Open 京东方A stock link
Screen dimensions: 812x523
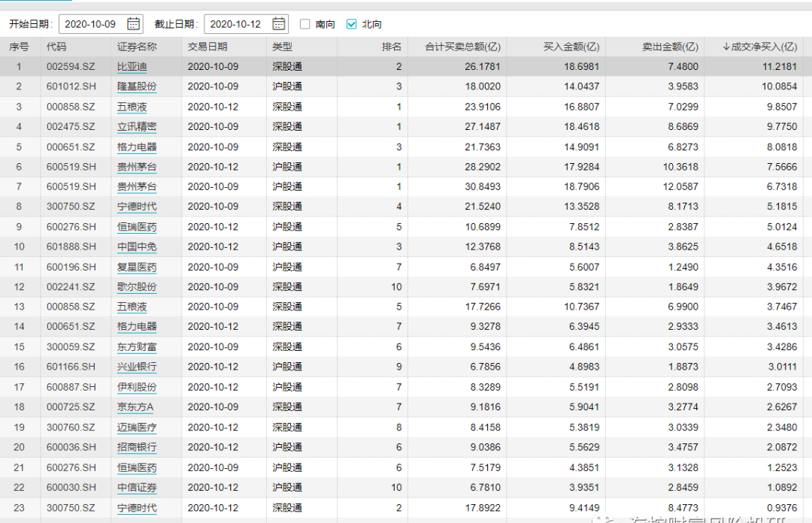135,407
